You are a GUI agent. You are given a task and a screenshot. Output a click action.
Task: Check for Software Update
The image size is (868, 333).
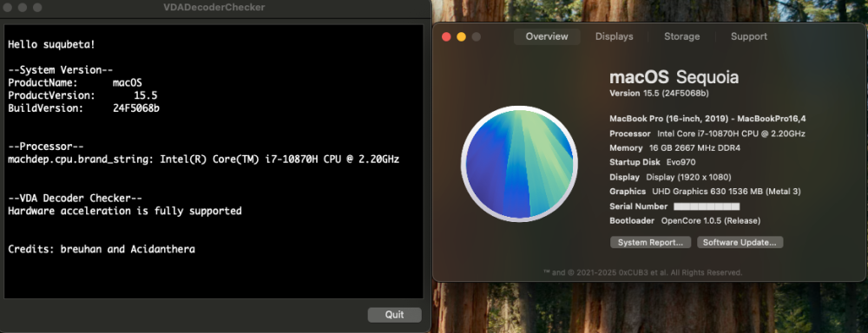click(740, 242)
